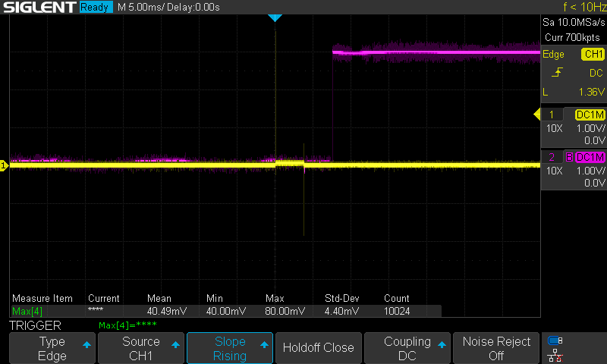Click the Std-Dev column header
The width and height of the screenshot is (607, 364).
(342, 298)
